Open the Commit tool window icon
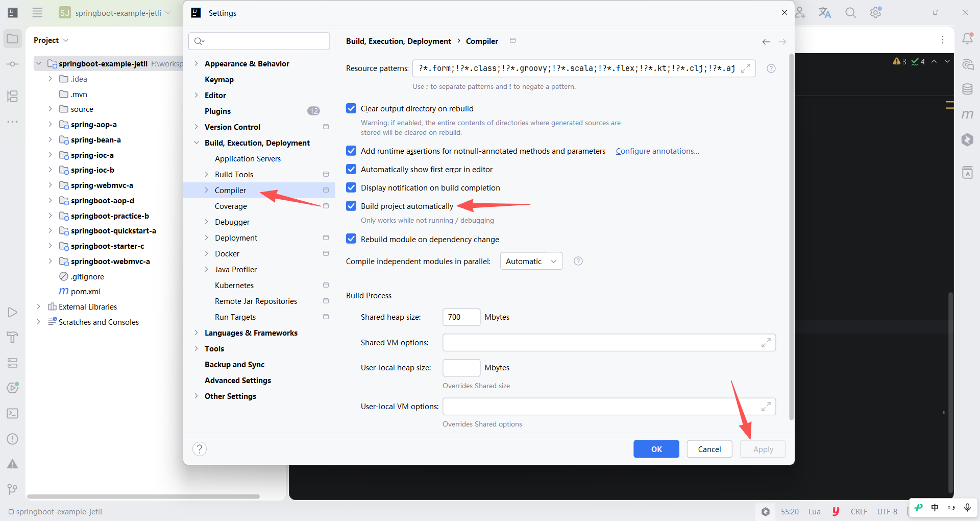The image size is (980, 521). [13, 64]
